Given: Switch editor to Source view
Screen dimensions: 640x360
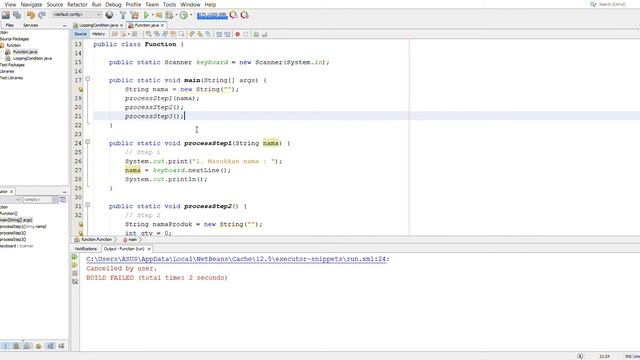Looking at the screenshot, I should pyautogui.click(x=80, y=34).
